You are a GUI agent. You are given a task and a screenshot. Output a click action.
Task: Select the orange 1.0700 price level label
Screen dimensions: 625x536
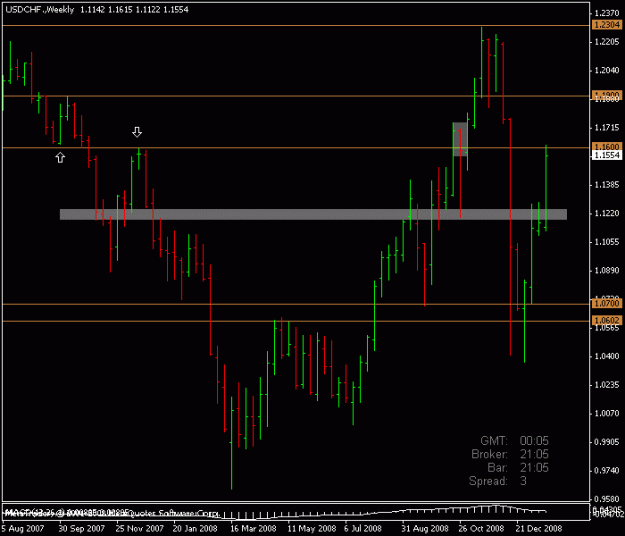607,304
